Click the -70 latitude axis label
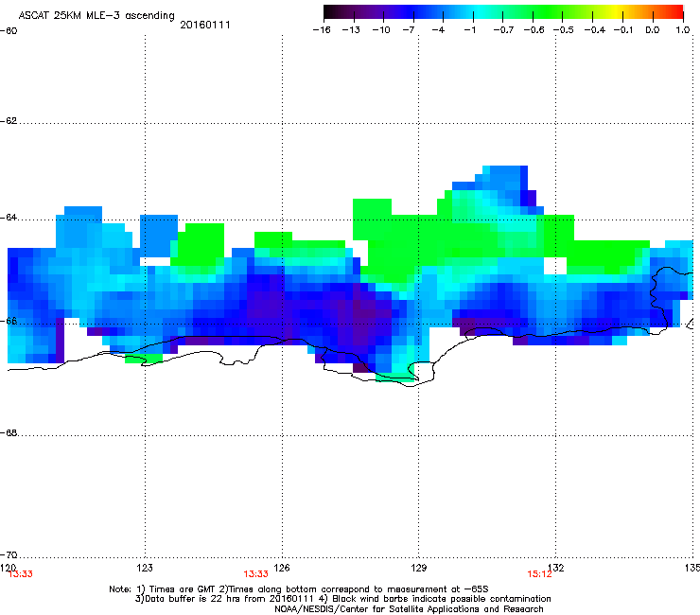This screenshot has height=615, width=700. pyautogui.click(x=9, y=555)
